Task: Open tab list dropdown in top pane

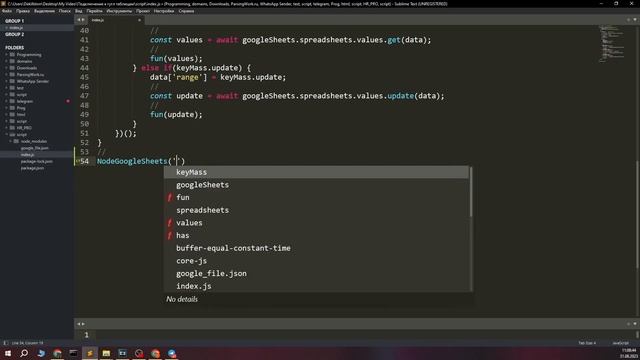Action: [635, 20]
